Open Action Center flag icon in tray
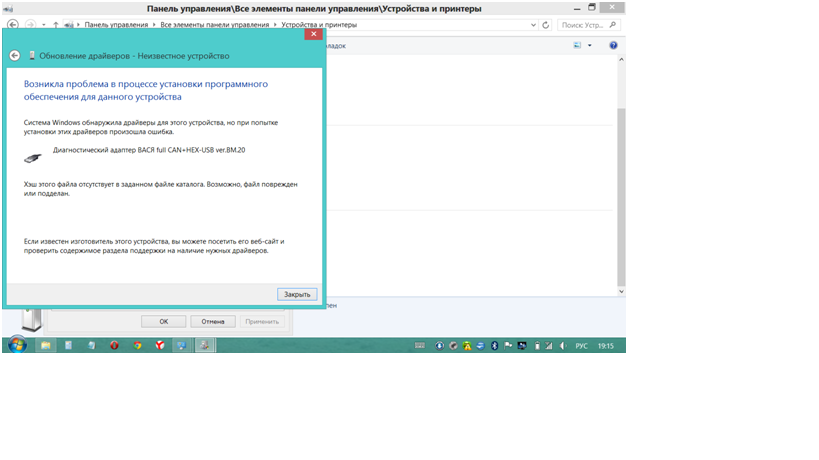Image resolution: width=819 pixels, height=460 pixels. 508,346
